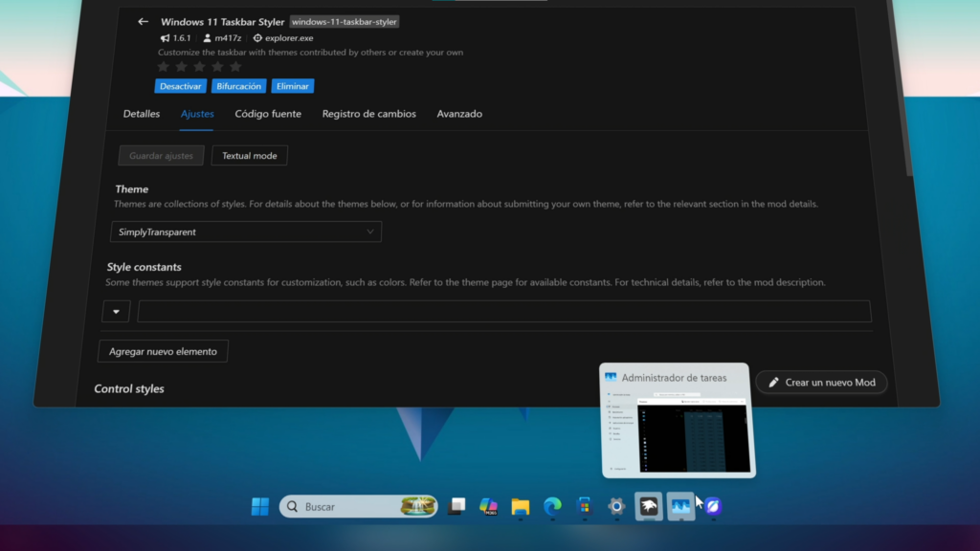980x551 pixels.
Task: Open Microsoft Store from taskbar
Action: (x=585, y=506)
